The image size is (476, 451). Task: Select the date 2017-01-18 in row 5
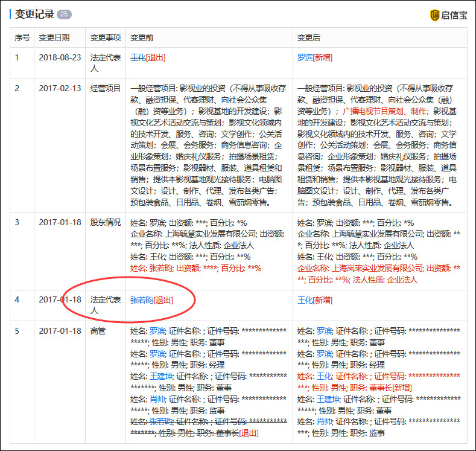tap(60, 331)
